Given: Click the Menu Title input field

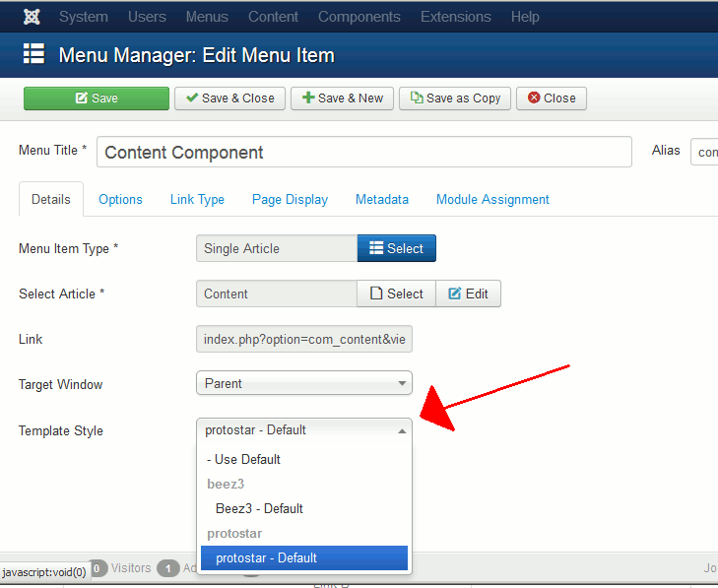Looking at the screenshot, I should (x=363, y=153).
